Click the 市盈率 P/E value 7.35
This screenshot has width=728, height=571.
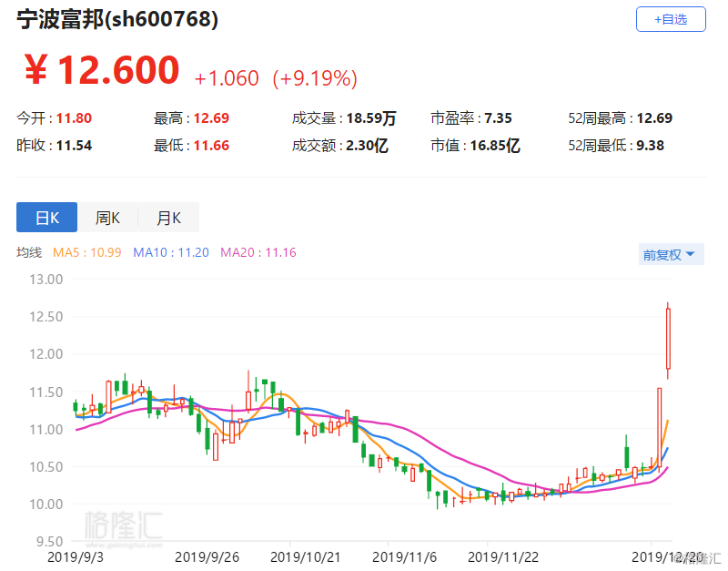[498, 118]
